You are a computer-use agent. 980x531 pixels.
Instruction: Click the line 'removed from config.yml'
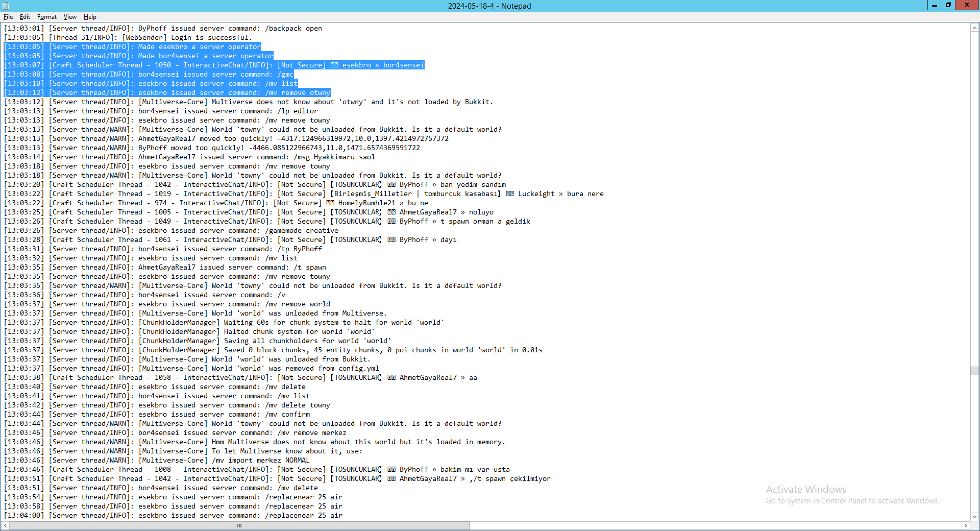191,369
